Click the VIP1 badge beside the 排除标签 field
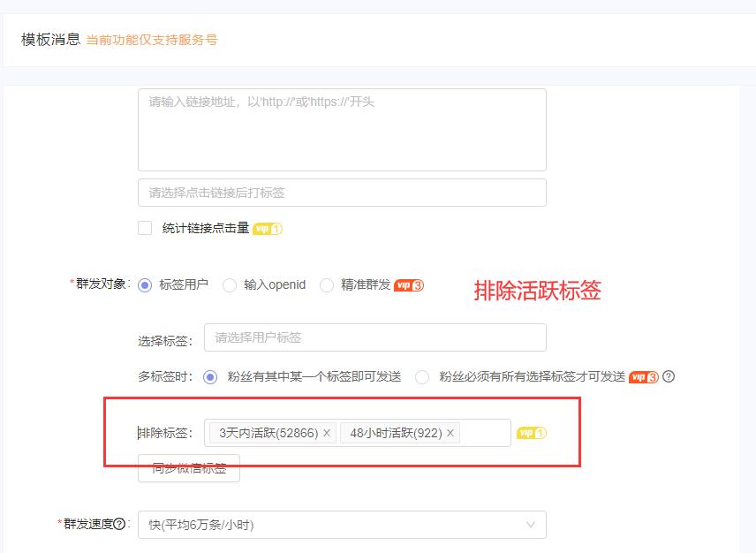 click(530, 433)
